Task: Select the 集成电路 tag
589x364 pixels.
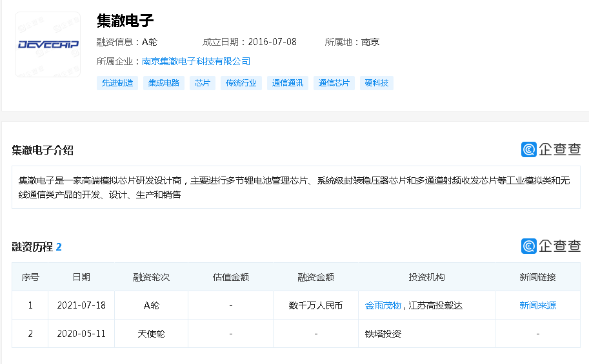Action: pos(164,83)
